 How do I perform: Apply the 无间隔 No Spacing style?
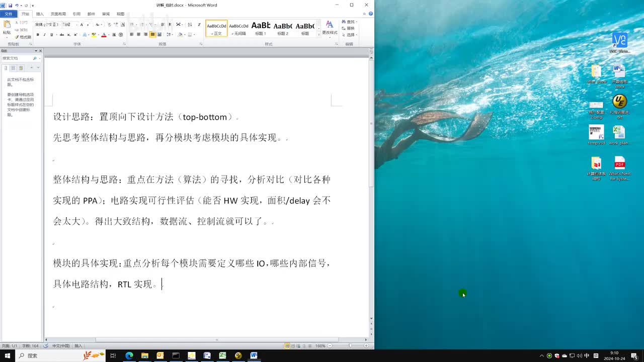tap(238, 28)
